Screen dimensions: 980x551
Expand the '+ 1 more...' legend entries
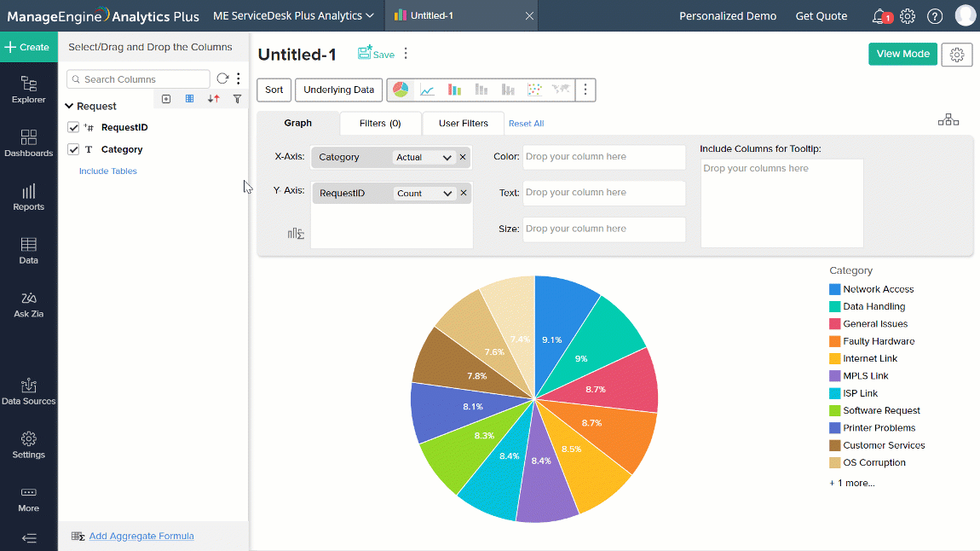(x=852, y=483)
